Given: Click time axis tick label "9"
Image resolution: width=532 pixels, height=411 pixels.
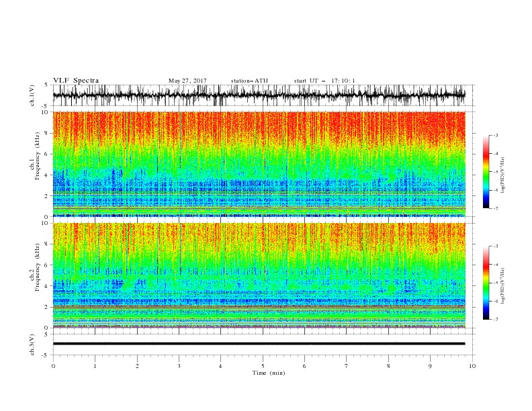Looking at the screenshot, I should coord(430,366).
